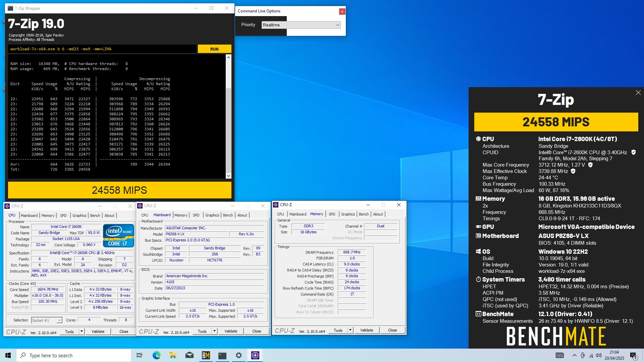
Task: Open the Socket #1 selection dropdown
Action: [47, 320]
